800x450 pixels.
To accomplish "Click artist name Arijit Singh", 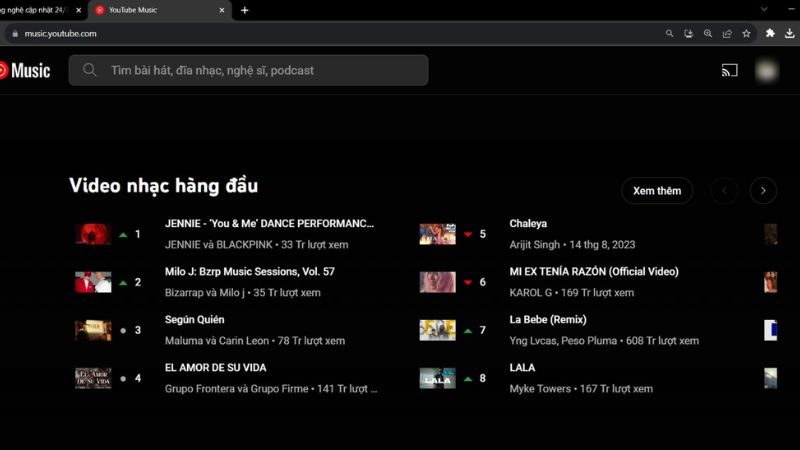I will (x=534, y=245).
